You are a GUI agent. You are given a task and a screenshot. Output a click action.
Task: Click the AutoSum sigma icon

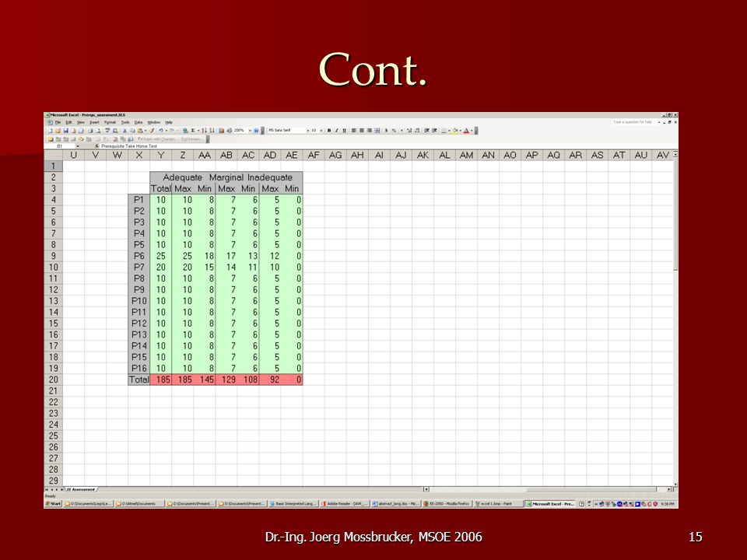pyautogui.click(x=192, y=131)
